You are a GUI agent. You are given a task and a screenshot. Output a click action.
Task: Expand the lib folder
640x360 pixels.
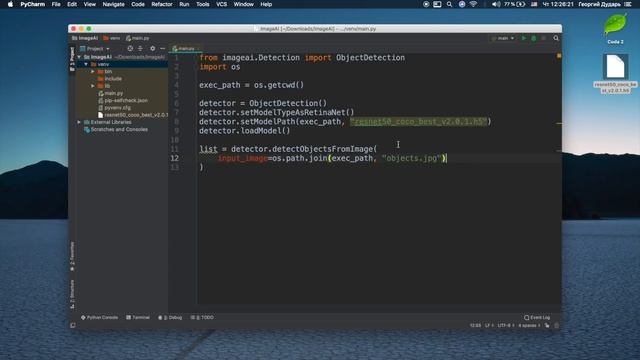93,86
